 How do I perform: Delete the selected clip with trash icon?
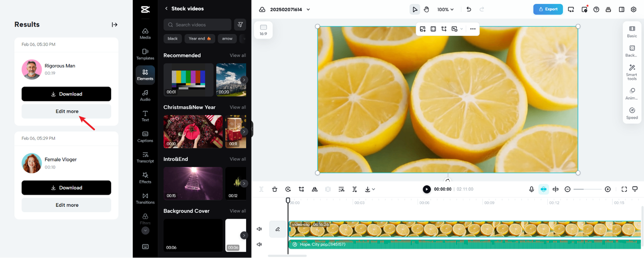(275, 189)
